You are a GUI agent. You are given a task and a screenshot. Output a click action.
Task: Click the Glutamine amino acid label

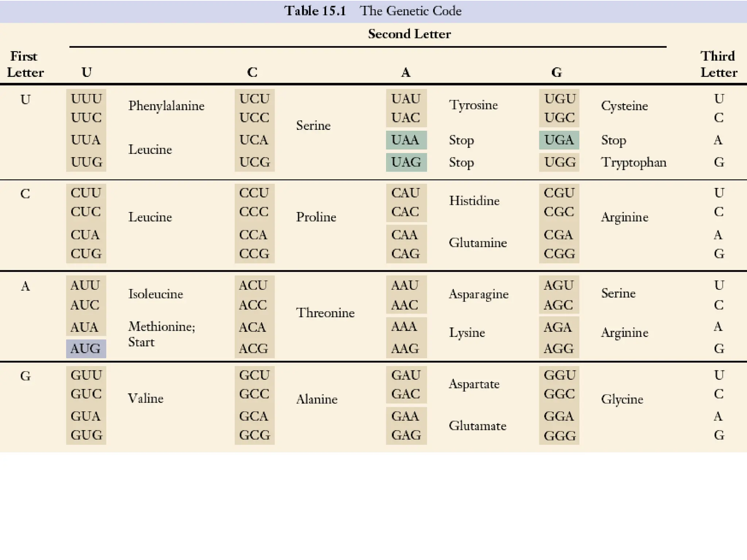477,243
